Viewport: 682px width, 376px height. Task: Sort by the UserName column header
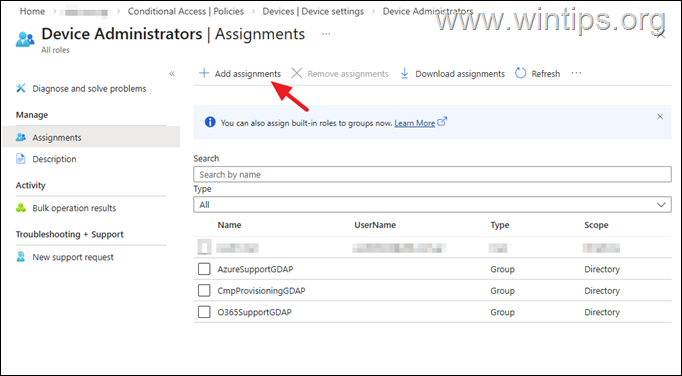point(375,225)
